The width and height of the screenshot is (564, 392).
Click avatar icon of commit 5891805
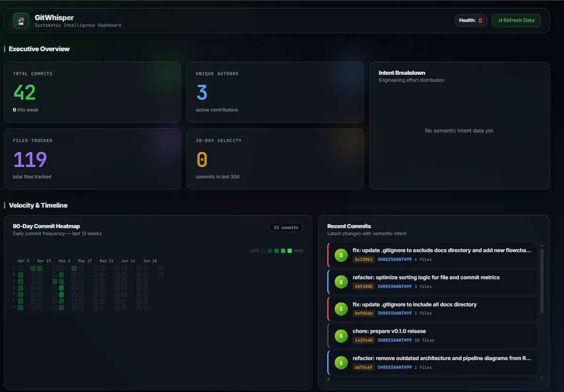pos(341,282)
